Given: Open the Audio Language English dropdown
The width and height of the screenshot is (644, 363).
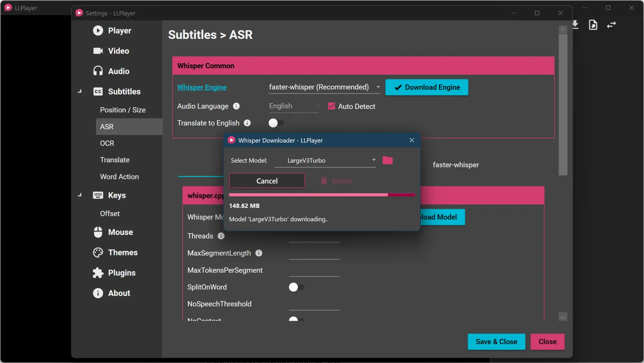Looking at the screenshot, I should (293, 106).
